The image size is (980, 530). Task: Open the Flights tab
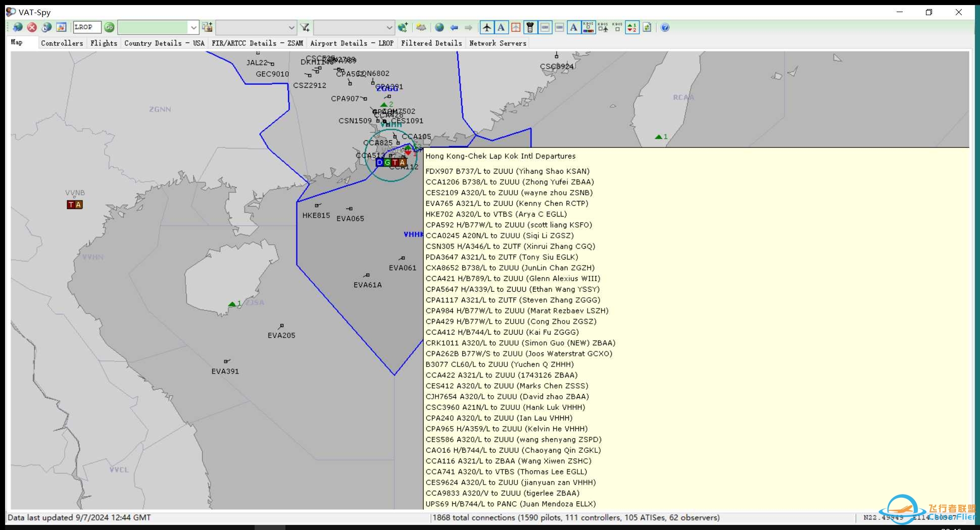pyautogui.click(x=104, y=43)
